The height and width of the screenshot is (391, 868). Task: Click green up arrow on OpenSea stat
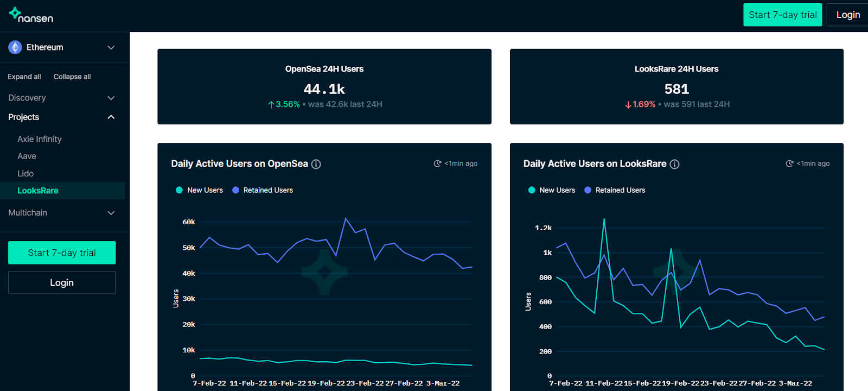271,104
